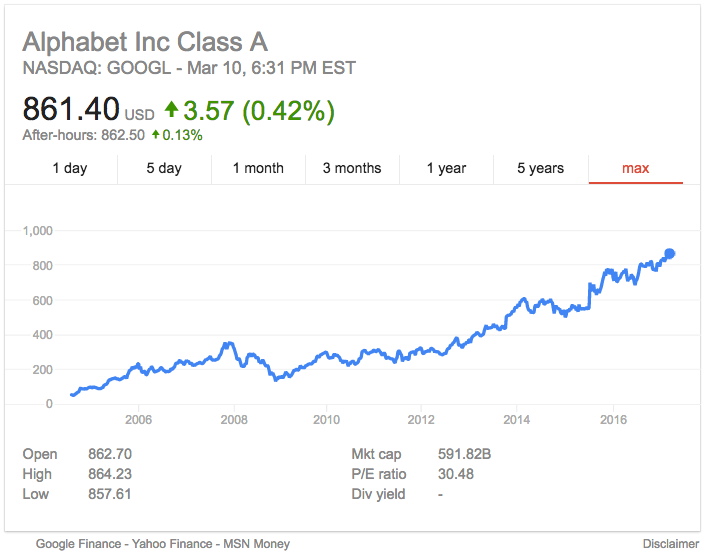Go to the MSN Money link
The height and width of the screenshot is (559, 707).
pos(257,544)
